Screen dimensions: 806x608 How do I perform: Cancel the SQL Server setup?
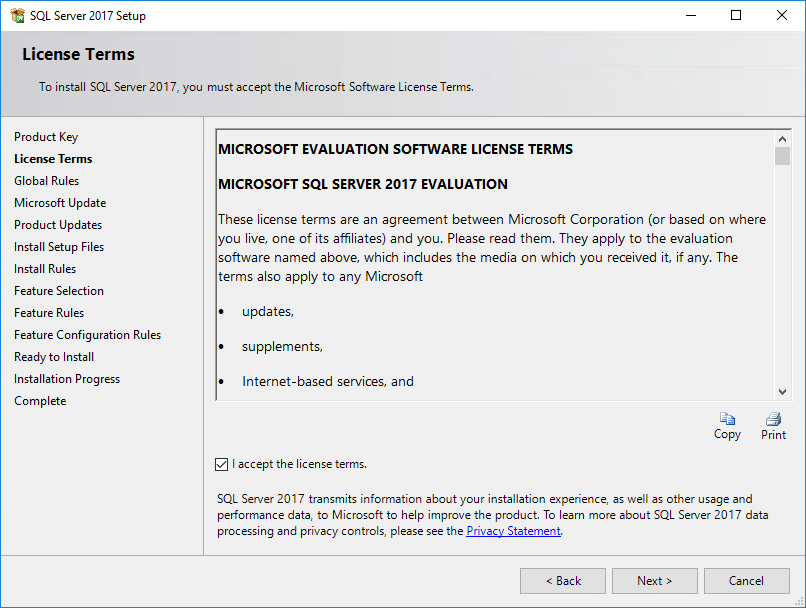click(x=746, y=581)
